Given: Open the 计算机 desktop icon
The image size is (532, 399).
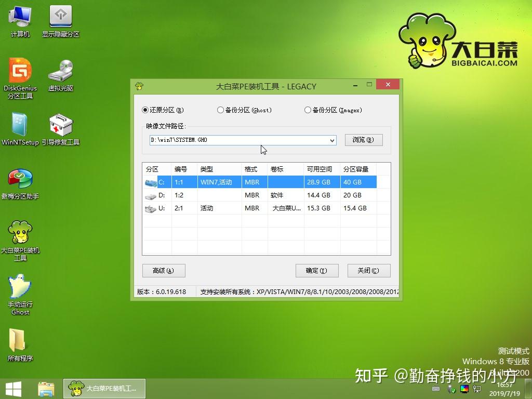Looking at the screenshot, I should point(20,21).
